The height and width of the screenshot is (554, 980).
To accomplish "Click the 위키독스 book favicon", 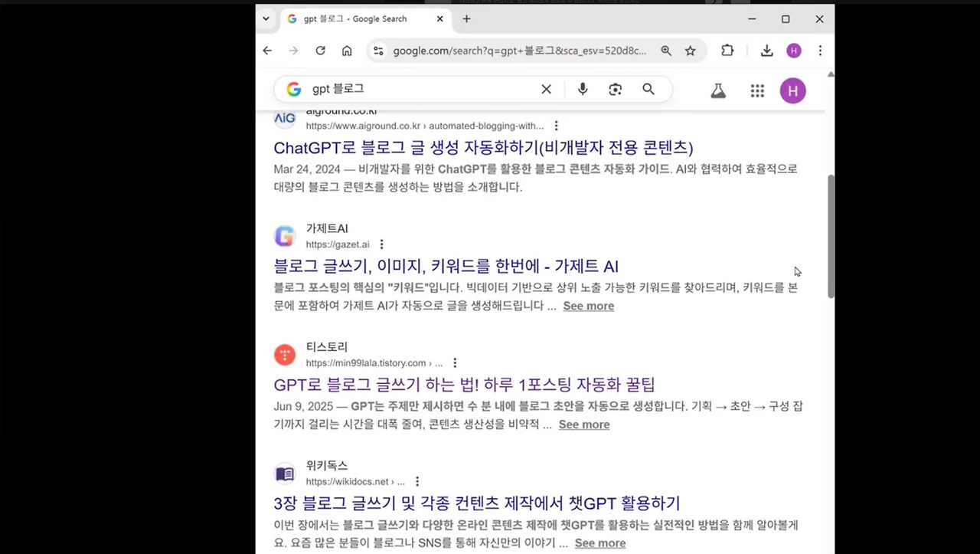I will 285,474.
